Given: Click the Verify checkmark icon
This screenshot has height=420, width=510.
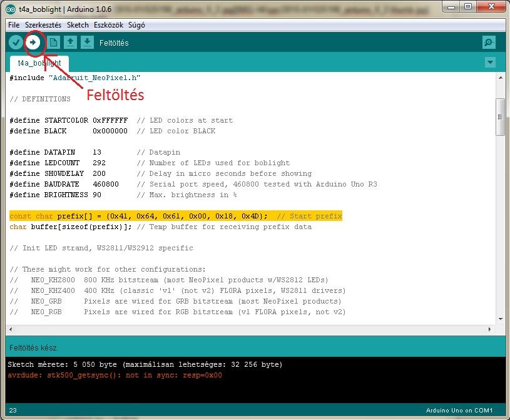Looking at the screenshot, I should point(16,43).
